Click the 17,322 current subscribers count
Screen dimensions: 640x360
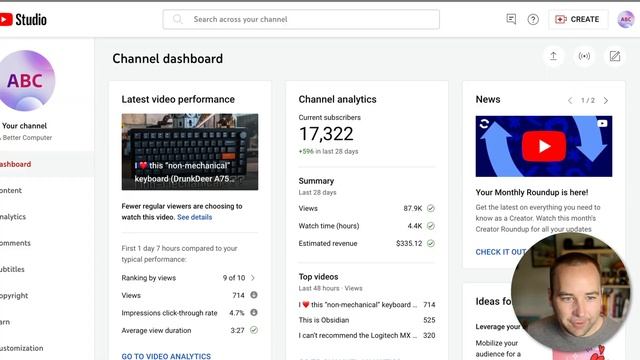(326, 134)
